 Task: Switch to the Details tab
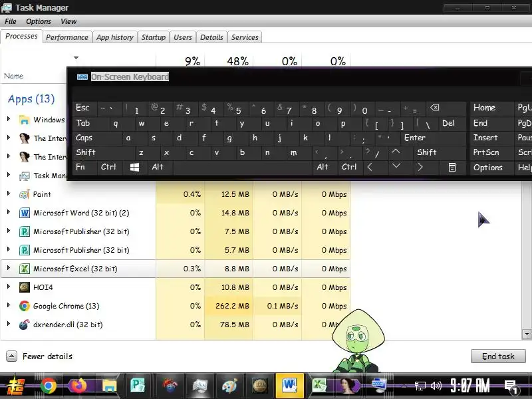click(211, 37)
